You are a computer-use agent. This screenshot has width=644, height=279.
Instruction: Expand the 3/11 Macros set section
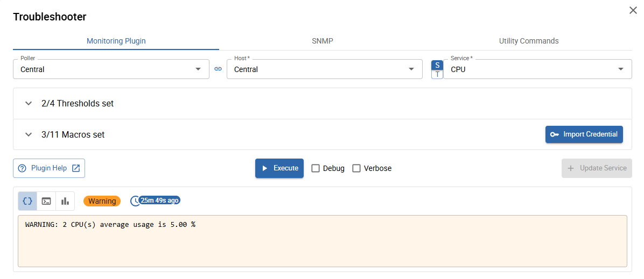(29, 135)
